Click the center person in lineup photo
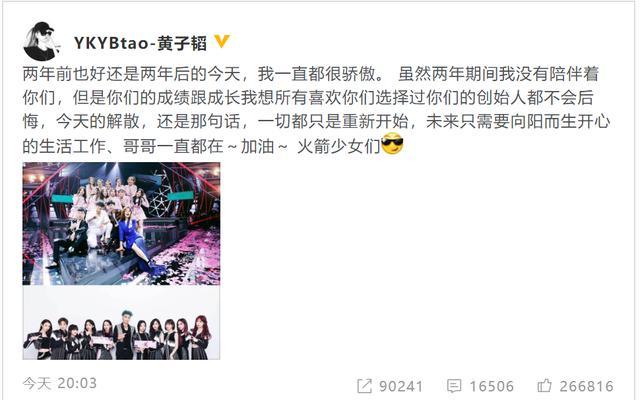The height and width of the screenshot is (400, 640). point(123,336)
